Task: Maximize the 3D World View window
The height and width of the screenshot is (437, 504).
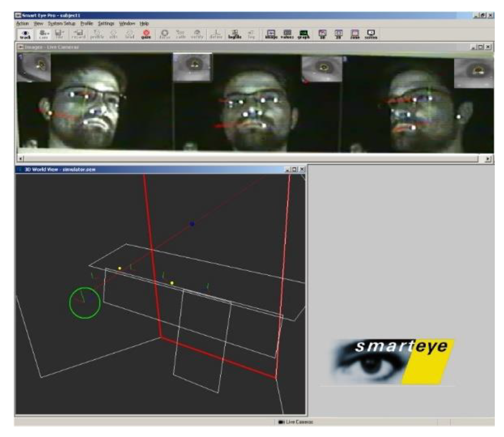Action: (294, 169)
